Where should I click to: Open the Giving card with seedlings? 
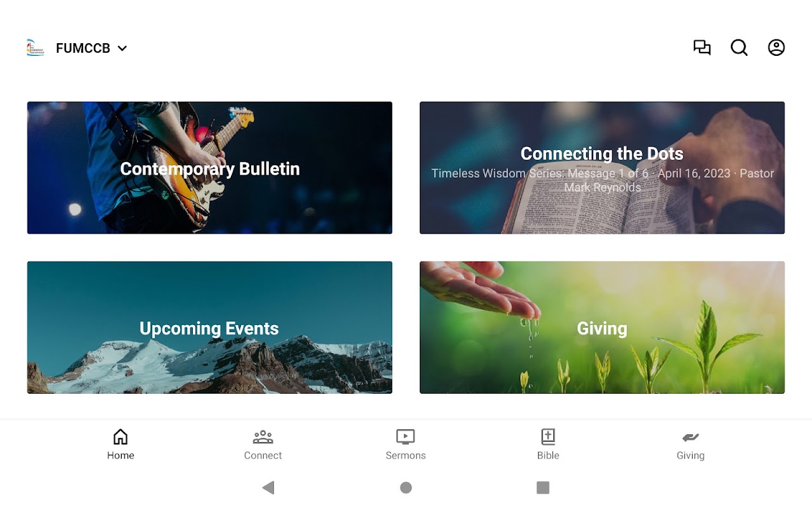point(602,328)
